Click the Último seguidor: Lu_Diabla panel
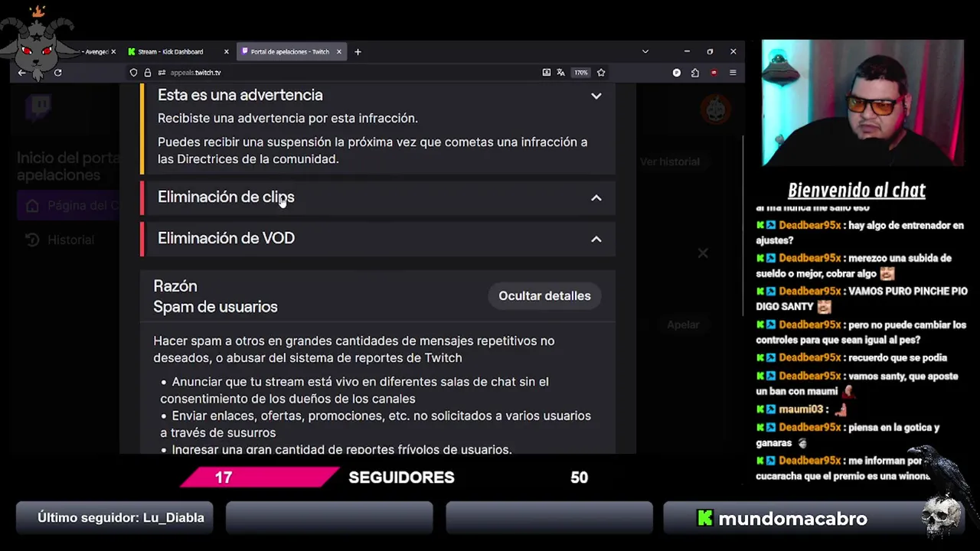The width and height of the screenshot is (980, 551). (x=115, y=518)
